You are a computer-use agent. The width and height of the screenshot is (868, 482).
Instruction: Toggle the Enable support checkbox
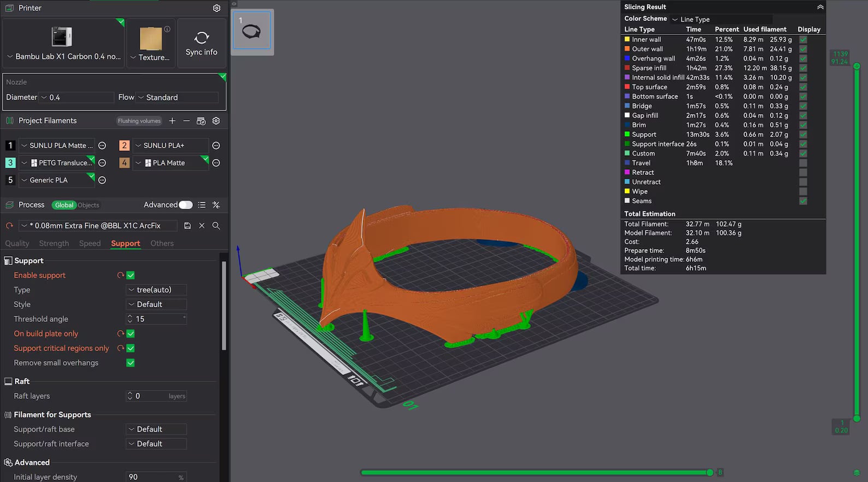click(131, 275)
